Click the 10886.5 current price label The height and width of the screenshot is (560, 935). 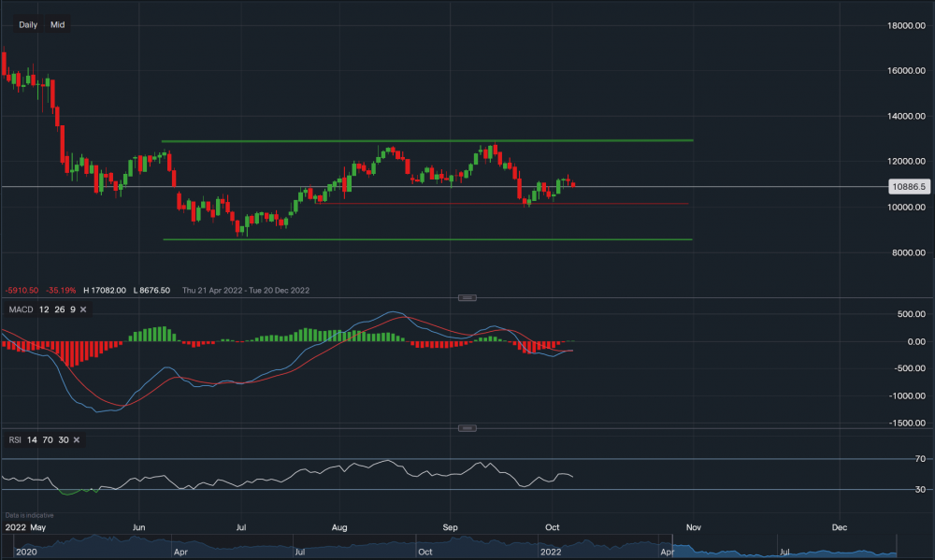[909, 187]
